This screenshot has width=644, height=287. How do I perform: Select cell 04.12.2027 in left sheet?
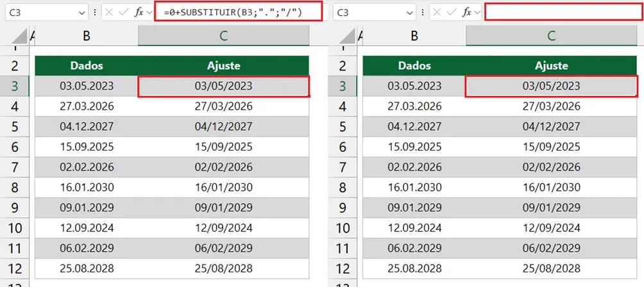coord(87,127)
